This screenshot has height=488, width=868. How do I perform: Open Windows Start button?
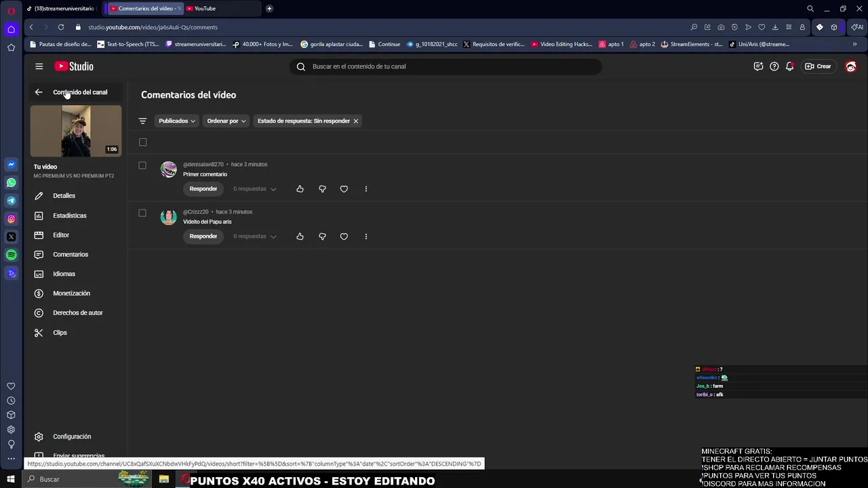pos(11,479)
